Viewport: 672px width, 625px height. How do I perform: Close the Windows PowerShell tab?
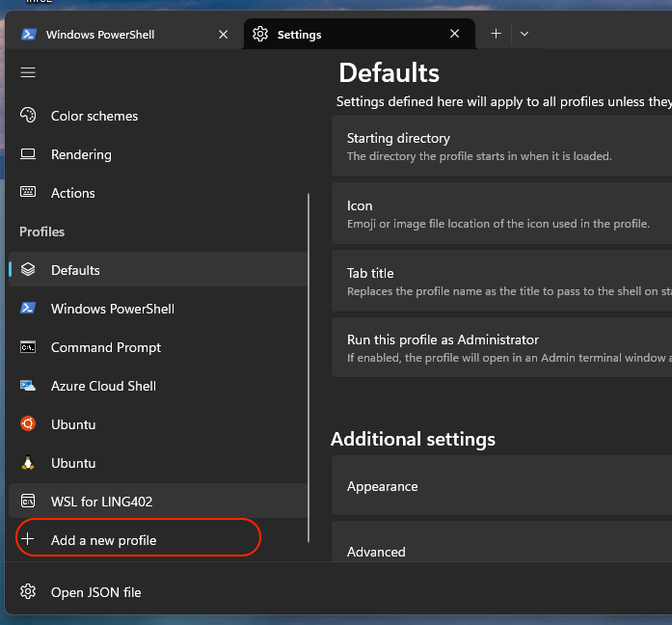[224, 35]
